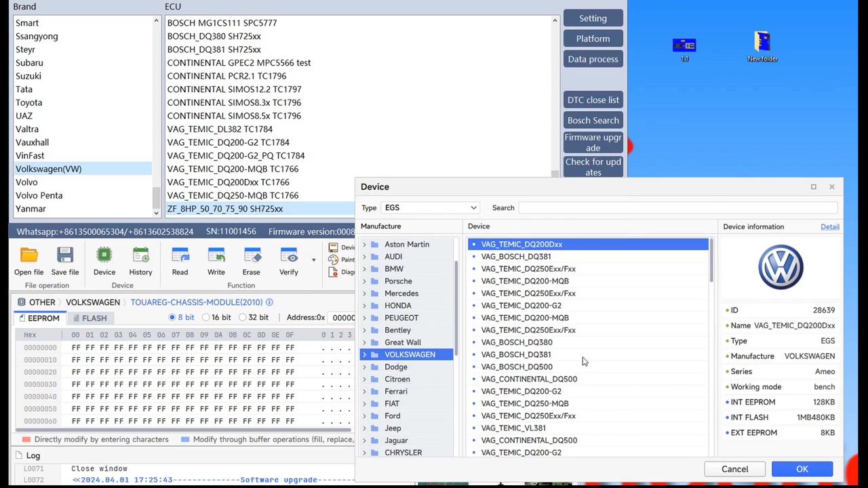Click the Brand list down scroll arrow
This screenshot has height=488, width=868.
pyautogui.click(x=156, y=213)
